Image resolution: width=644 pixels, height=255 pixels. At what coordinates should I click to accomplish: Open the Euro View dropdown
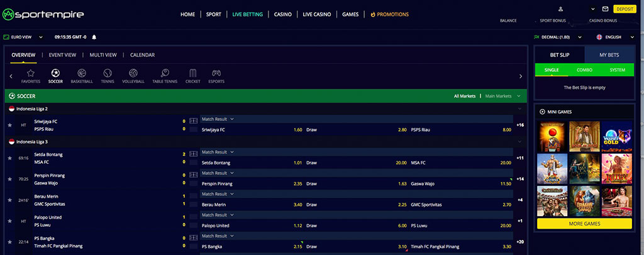click(x=23, y=37)
